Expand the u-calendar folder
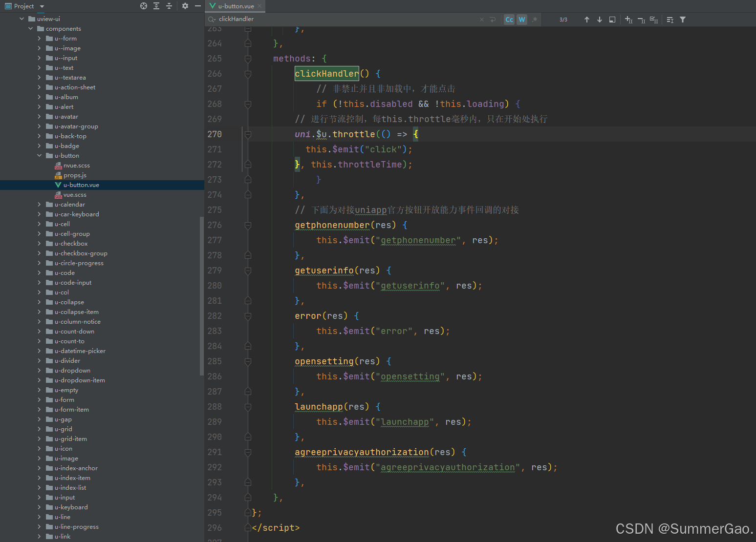Image resolution: width=756 pixels, height=542 pixels. (40, 204)
